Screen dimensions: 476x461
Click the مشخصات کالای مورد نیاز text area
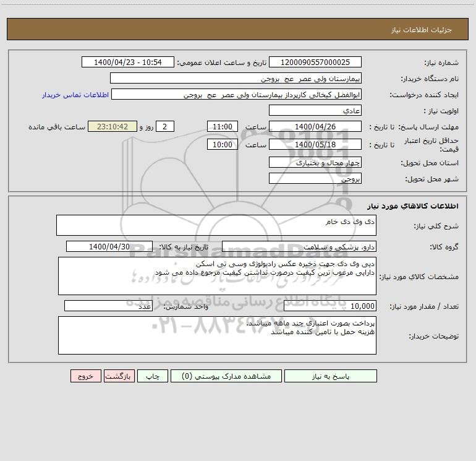[x=217, y=276]
